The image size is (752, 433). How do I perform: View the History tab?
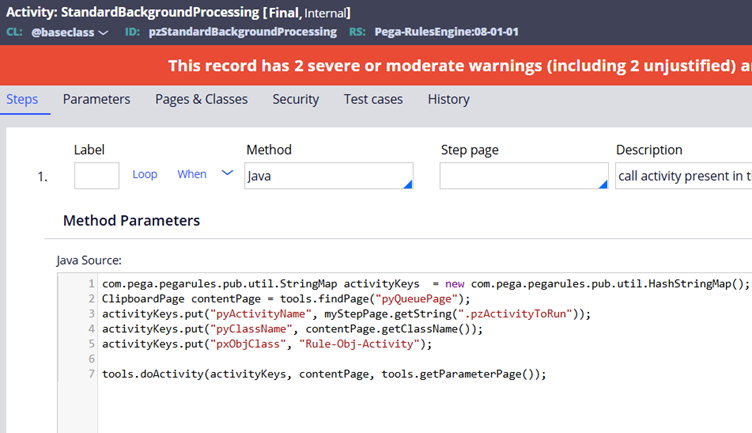pos(448,99)
